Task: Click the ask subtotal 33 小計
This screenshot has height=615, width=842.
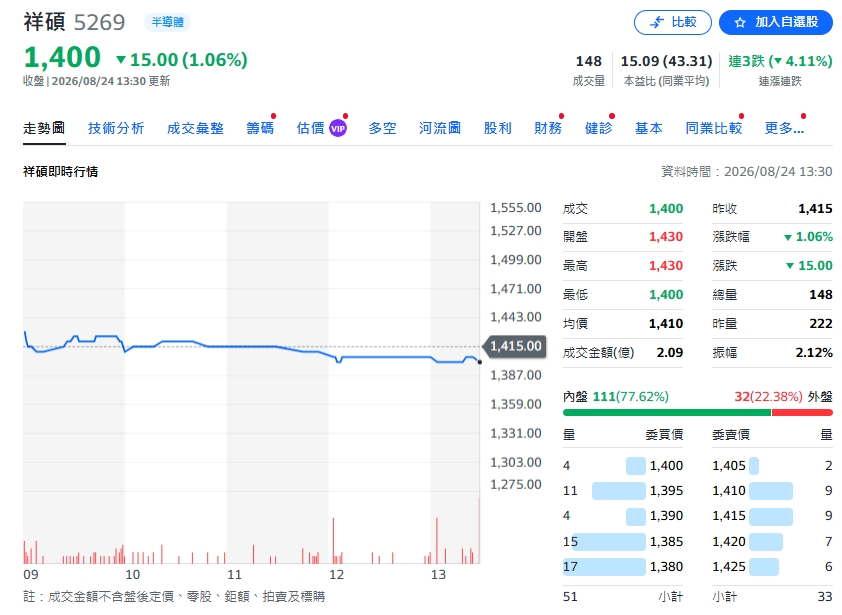Action: click(x=772, y=596)
